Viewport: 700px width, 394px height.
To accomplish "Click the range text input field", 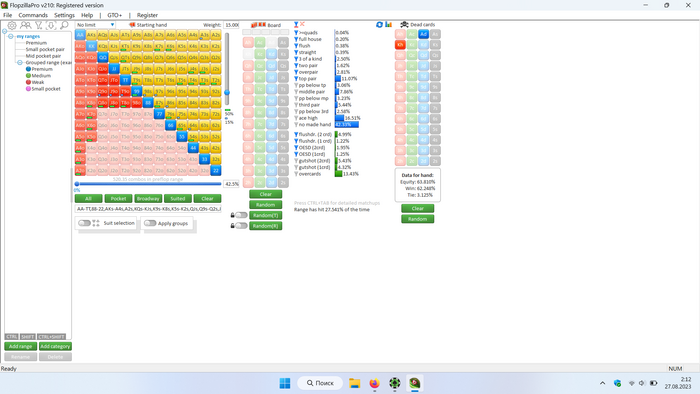I will (x=148, y=209).
